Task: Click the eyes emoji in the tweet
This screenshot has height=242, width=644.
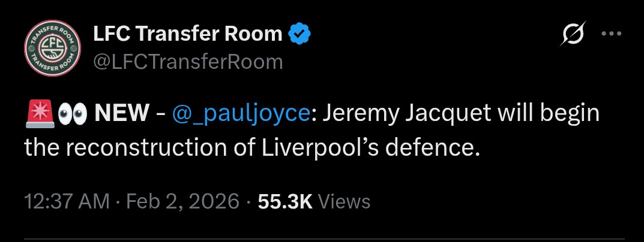Action: click(73, 113)
